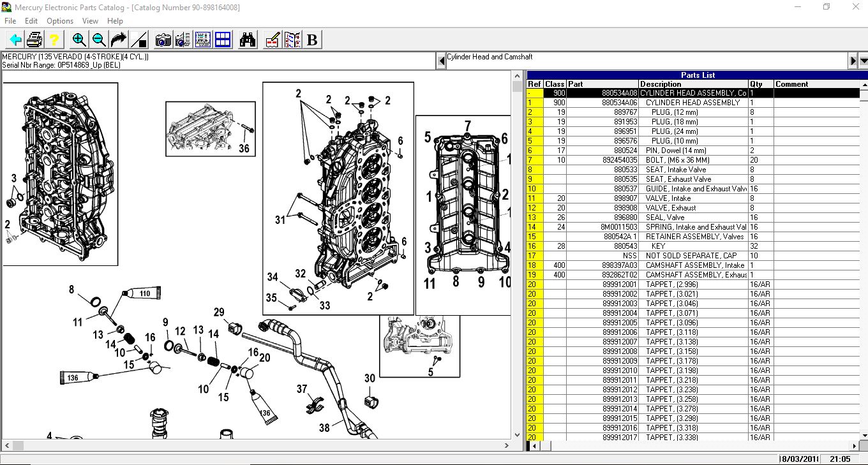
Task: Select the highlighted row with part 880534A08
Action: coord(693,93)
